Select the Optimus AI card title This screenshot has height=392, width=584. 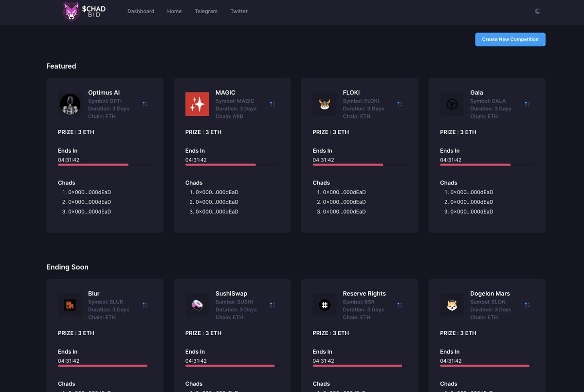[x=104, y=92]
